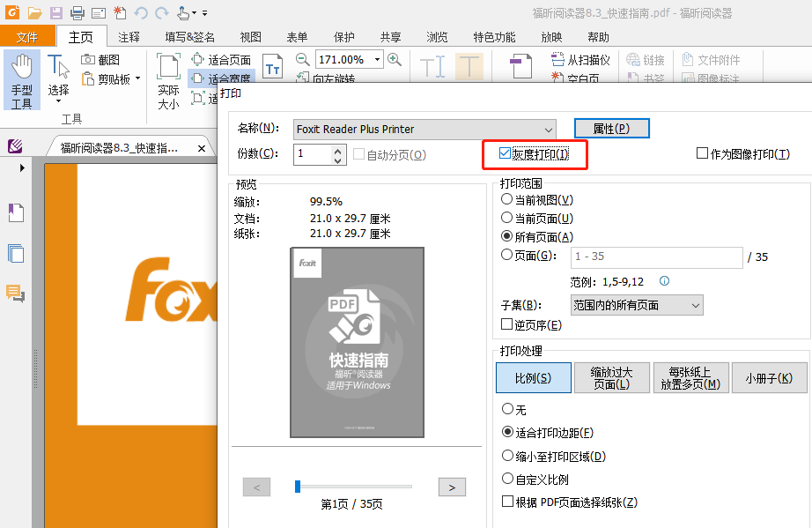Switch to View (视图) ribbon tab

click(x=251, y=37)
